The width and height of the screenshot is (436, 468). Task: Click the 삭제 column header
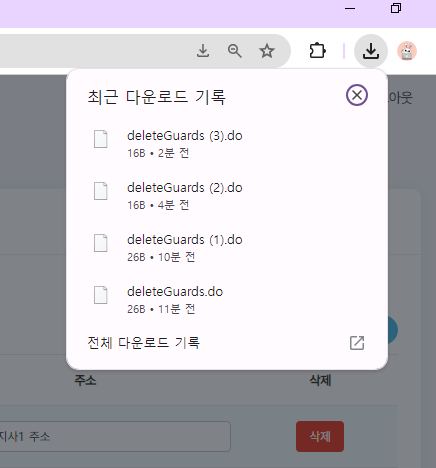point(320,380)
